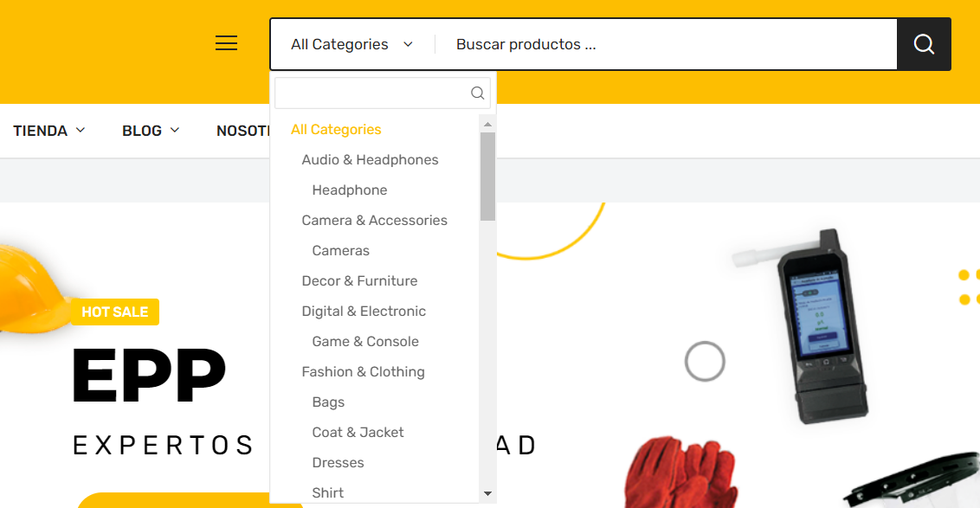Collapse the All Categories dropdown

click(x=351, y=44)
